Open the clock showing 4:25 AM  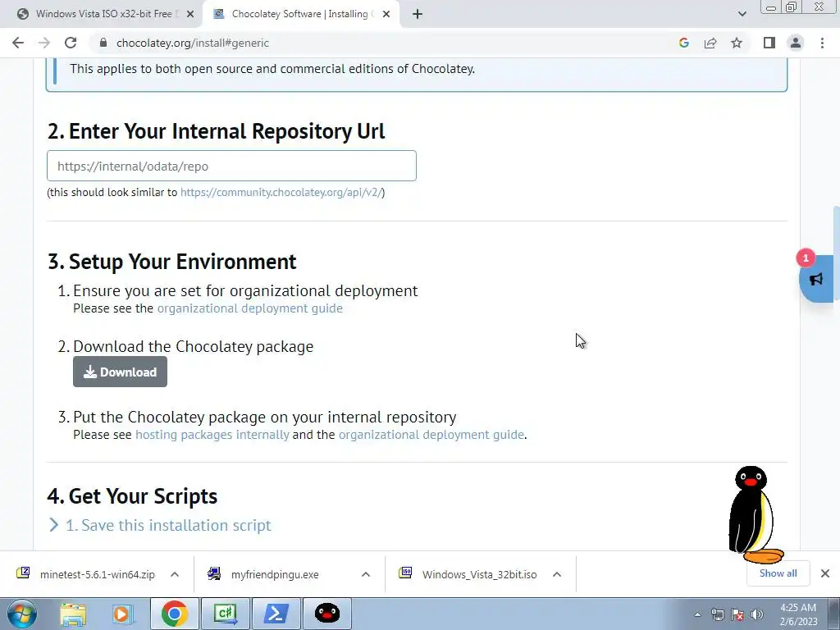pyautogui.click(x=798, y=614)
